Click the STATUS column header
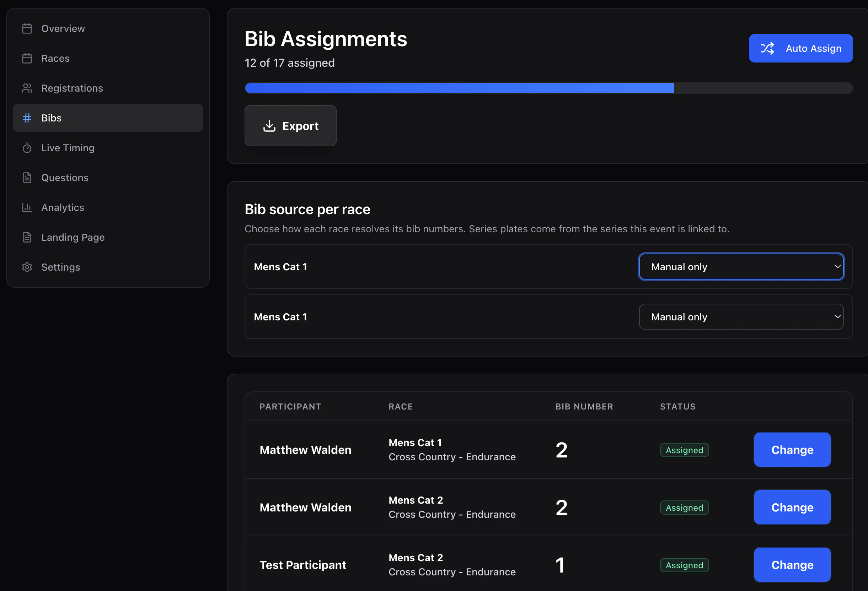Image resolution: width=868 pixels, height=591 pixels. click(x=677, y=407)
